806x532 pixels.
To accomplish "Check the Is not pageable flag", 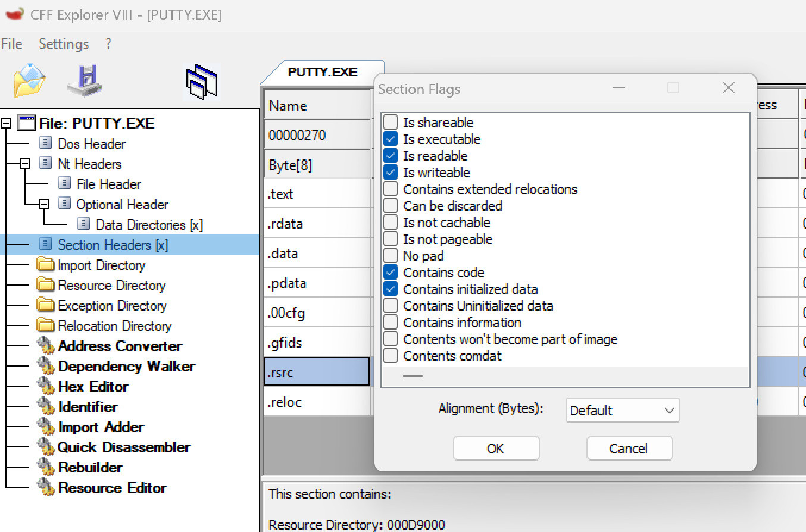I will point(390,239).
